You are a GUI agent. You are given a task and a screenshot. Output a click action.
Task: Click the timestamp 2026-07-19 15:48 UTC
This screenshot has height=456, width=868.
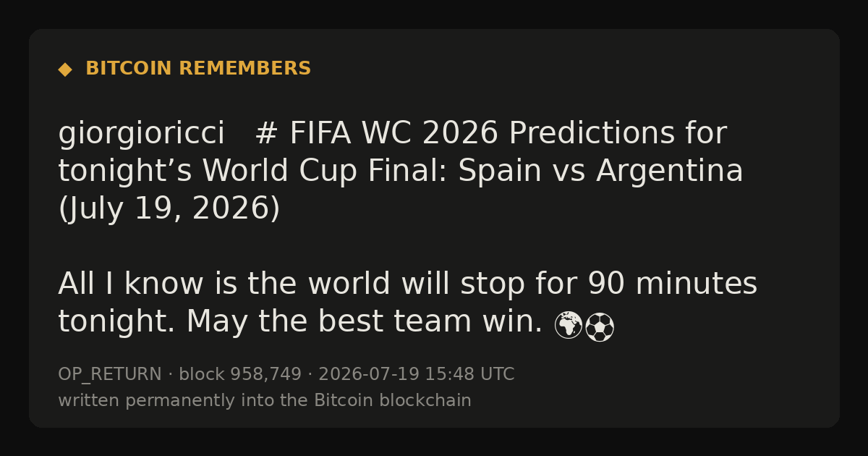point(417,375)
